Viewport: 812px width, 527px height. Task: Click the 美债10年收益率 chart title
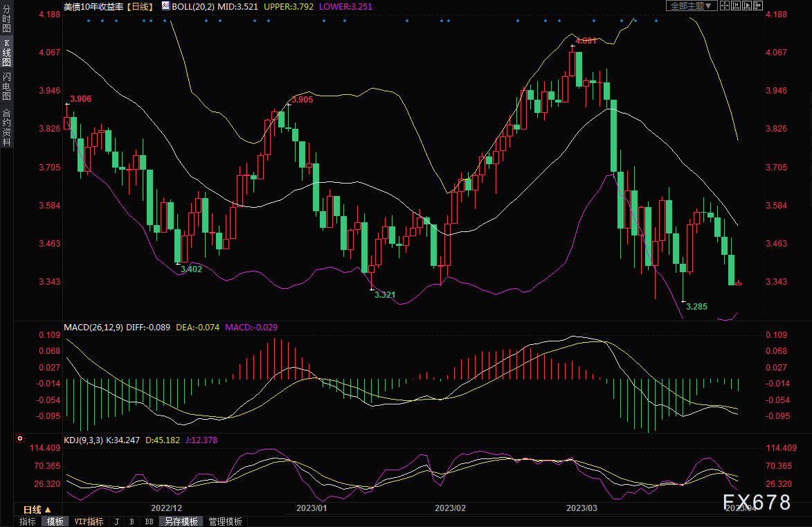(93, 6)
